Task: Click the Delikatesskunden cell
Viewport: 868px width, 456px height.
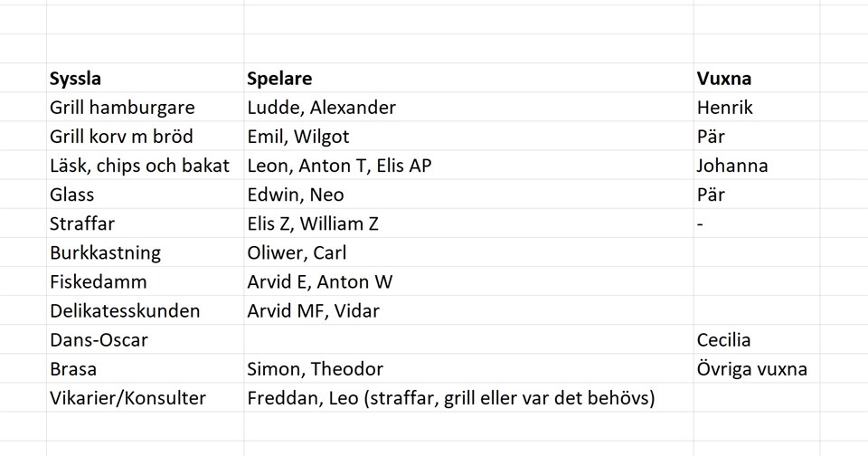Action: [x=126, y=310]
